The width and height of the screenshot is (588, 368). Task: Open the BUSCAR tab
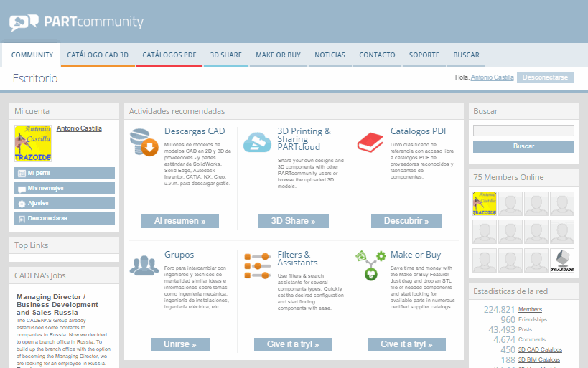pyautogui.click(x=466, y=55)
